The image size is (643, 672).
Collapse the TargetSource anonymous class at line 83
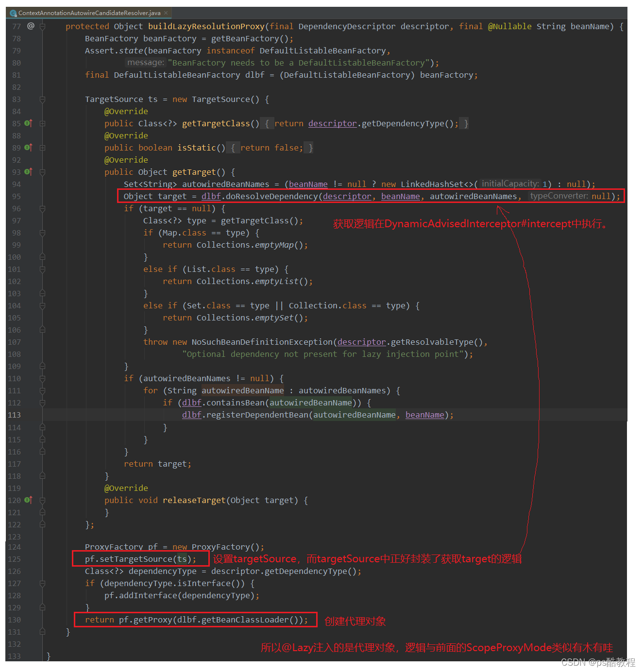coord(42,99)
